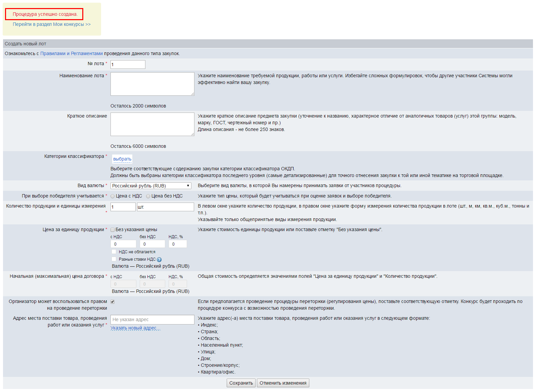Click the Цена за единицу продукции label
This screenshot has width=536, height=392.
click(73, 229)
